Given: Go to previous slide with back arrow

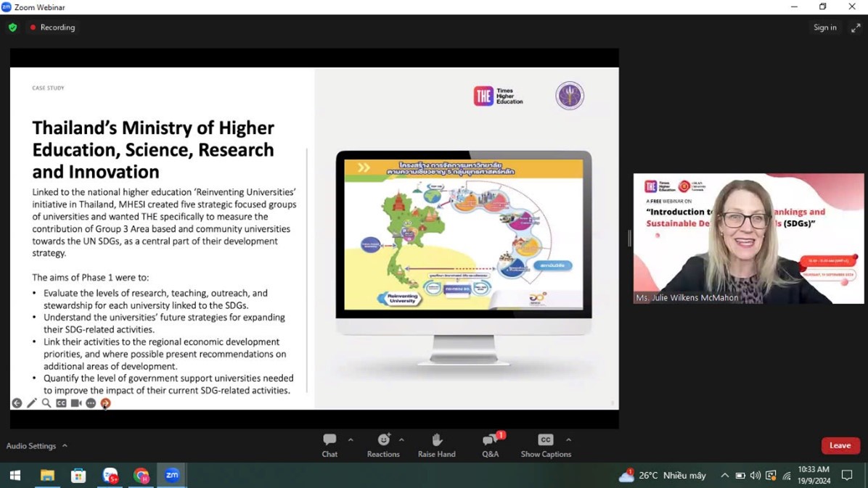Looking at the screenshot, I should pos(17,403).
